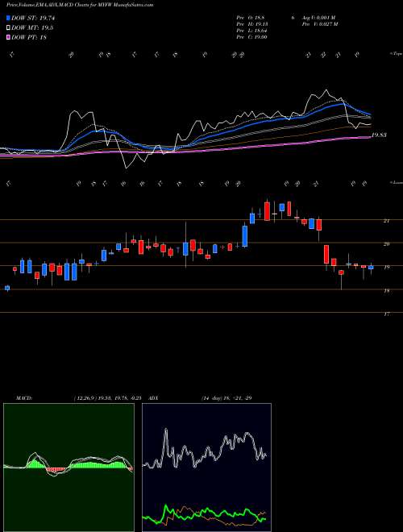Click the 'Pre V: 0.027 M' volume text
This screenshot has width=403, height=532.
coord(319,24)
